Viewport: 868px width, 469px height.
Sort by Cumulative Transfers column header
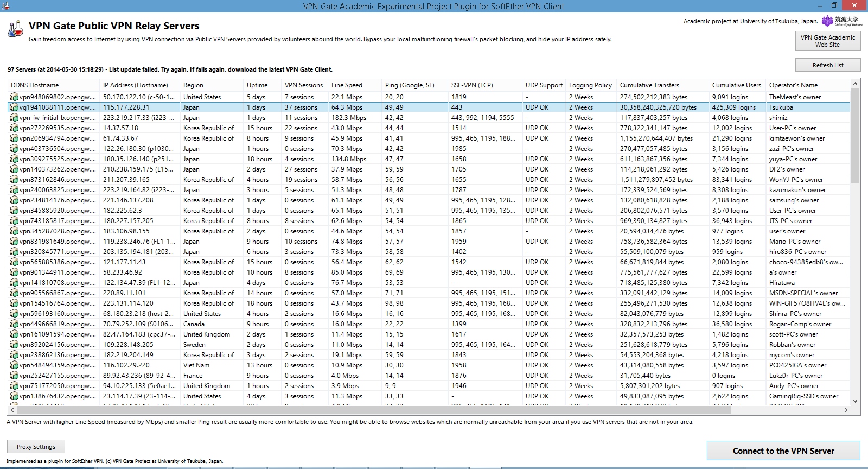pyautogui.click(x=663, y=85)
